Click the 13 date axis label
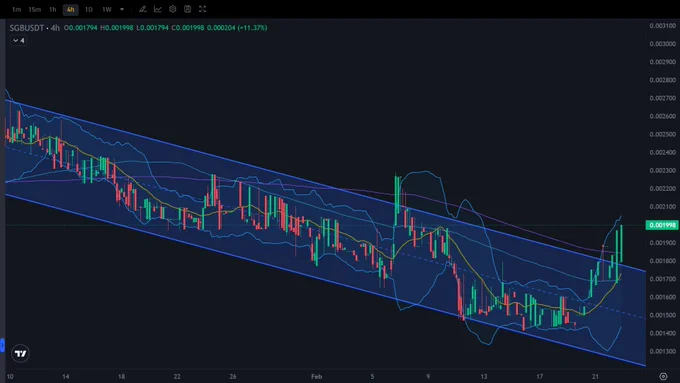 click(x=484, y=376)
